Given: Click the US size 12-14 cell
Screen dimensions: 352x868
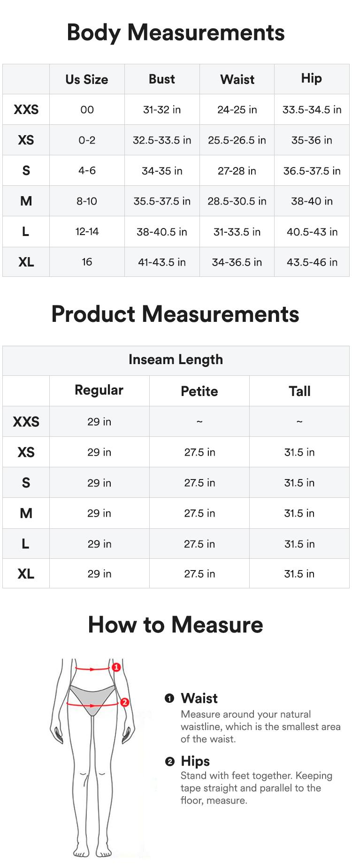Looking at the screenshot, I should click(x=87, y=232).
